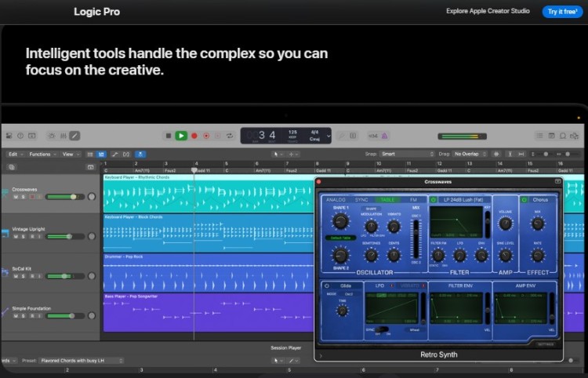Open the LP 24dB Lush (Fat) filter dropdown

pyautogui.click(x=463, y=200)
